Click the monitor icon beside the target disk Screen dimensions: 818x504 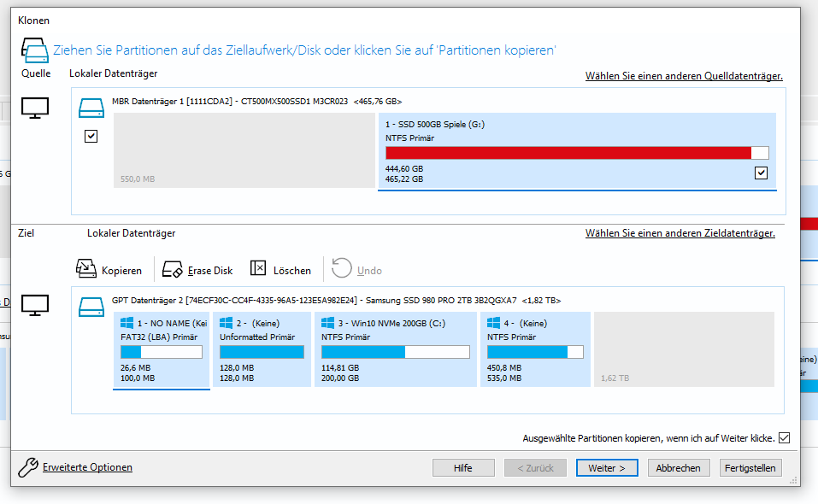point(35,306)
